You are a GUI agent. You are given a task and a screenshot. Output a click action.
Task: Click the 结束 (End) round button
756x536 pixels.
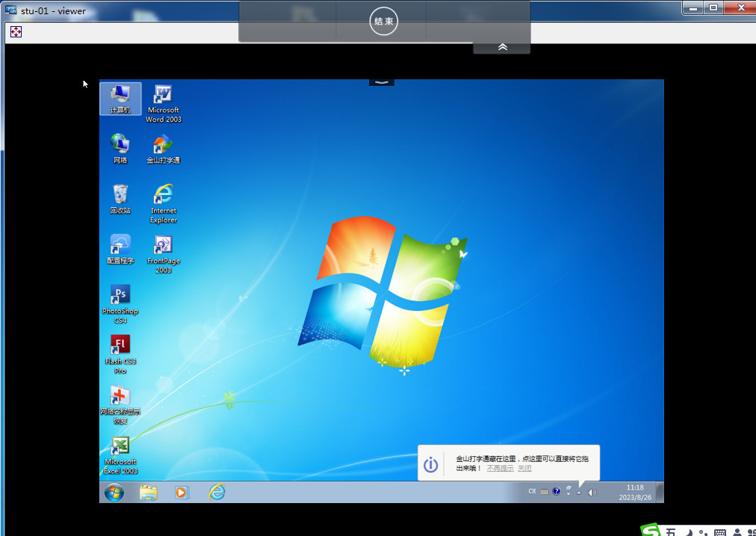[x=384, y=21]
